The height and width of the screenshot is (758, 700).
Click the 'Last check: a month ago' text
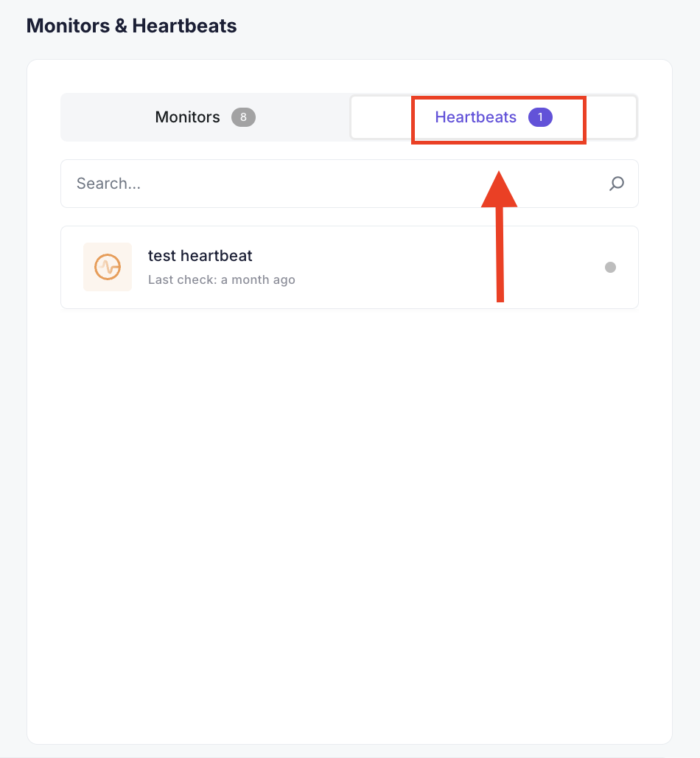click(x=221, y=280)
